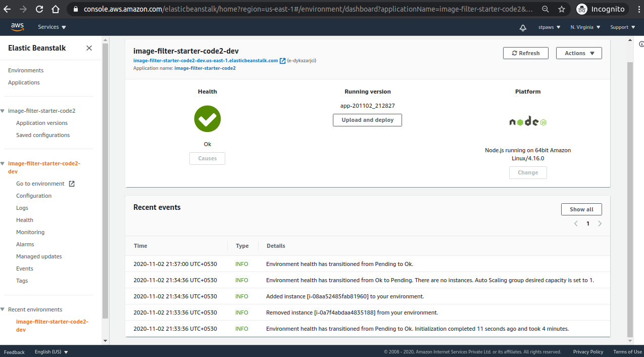Viewport: 644px width, 357px height.
Task: Click the Removed instance i-0a7f4abdaa4835188 event
Action: (x=352, y=313)
